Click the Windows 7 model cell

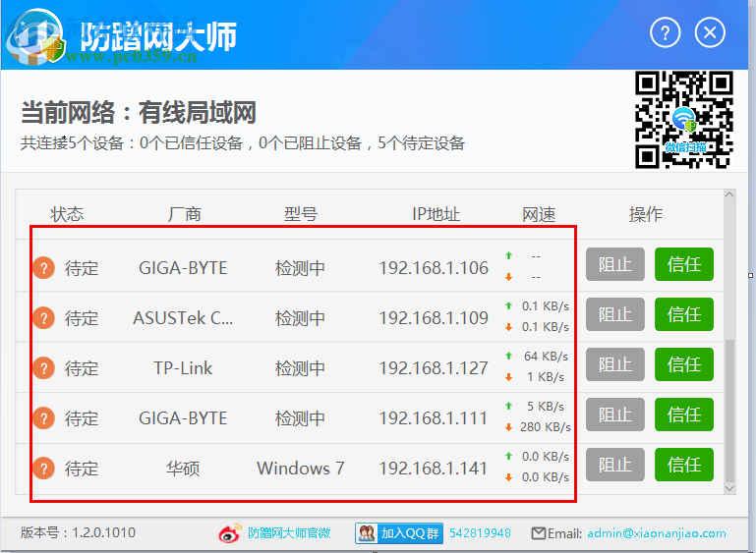pos(301,469)
